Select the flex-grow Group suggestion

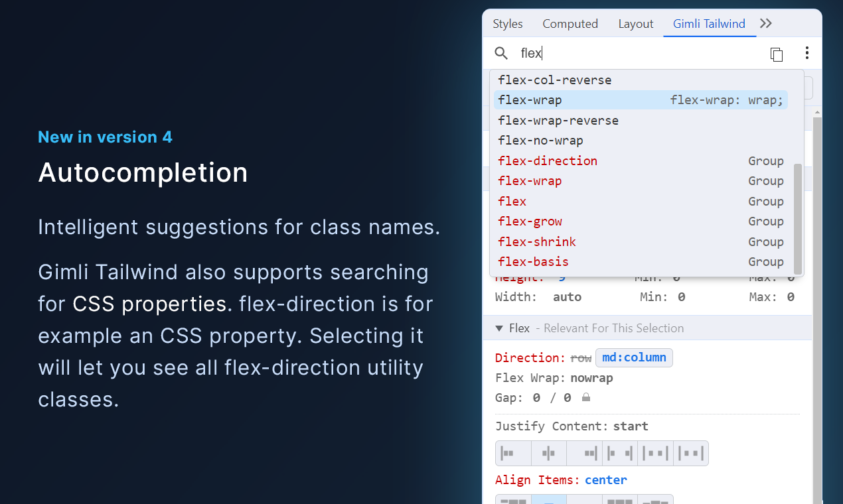(641, 221)
